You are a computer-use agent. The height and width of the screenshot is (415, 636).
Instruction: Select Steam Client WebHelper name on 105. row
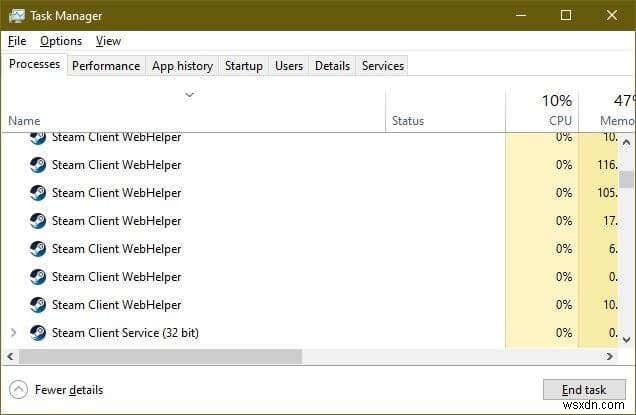click(x=116, y=193)
